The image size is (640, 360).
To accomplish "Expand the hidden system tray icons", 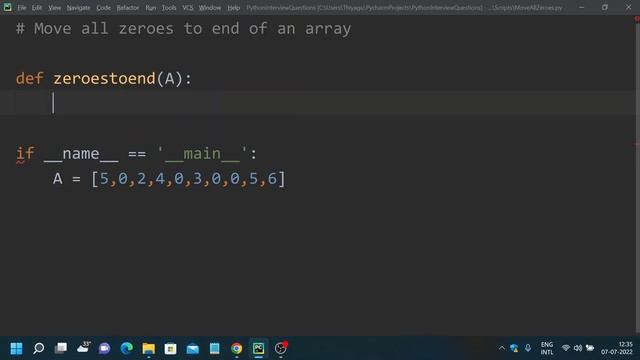I will pos(502,348).
